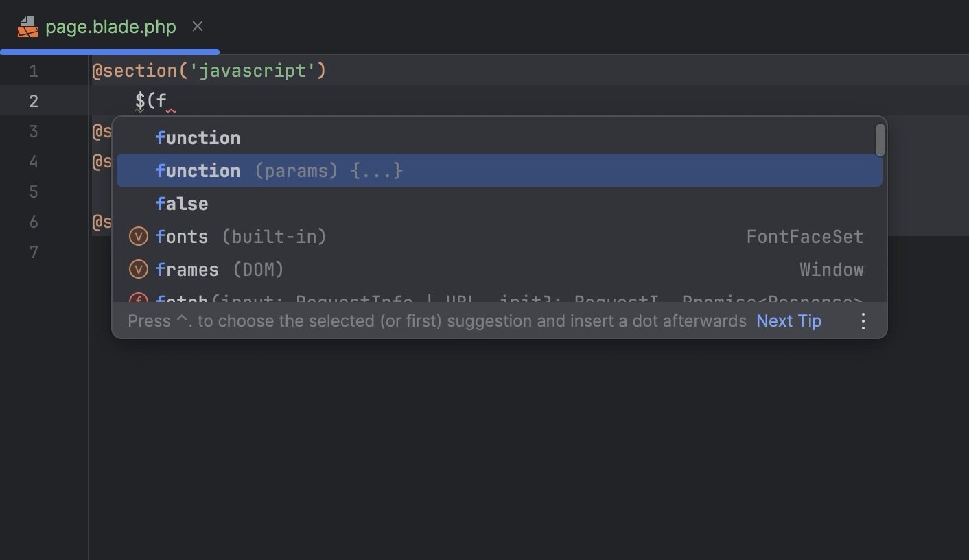Click the completion list scrollbar thumb

point(880,140)
